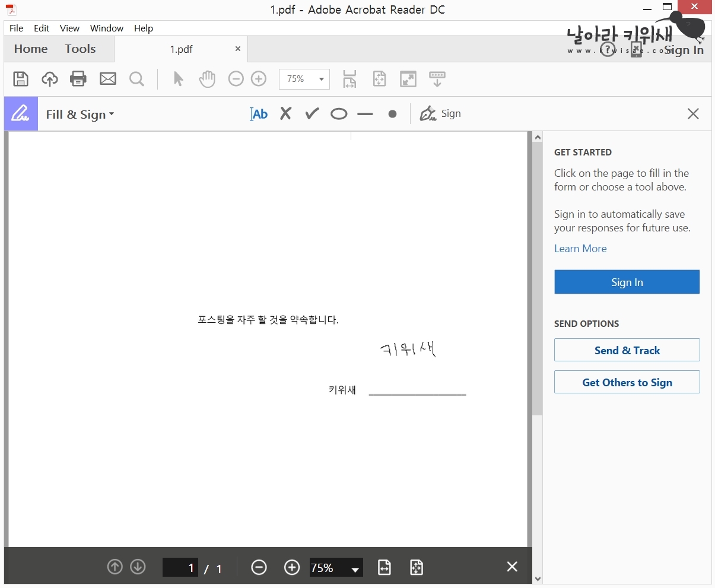Fit full page icon in bottom bar
715x588 pixels.
pyautogui.click(x=417, y=567)
